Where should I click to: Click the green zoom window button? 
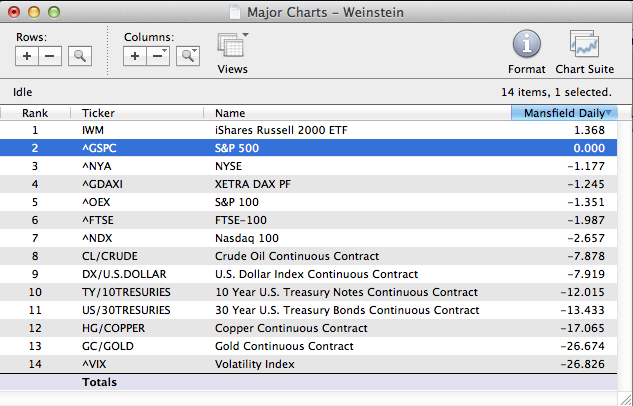[x=52, y=11]
